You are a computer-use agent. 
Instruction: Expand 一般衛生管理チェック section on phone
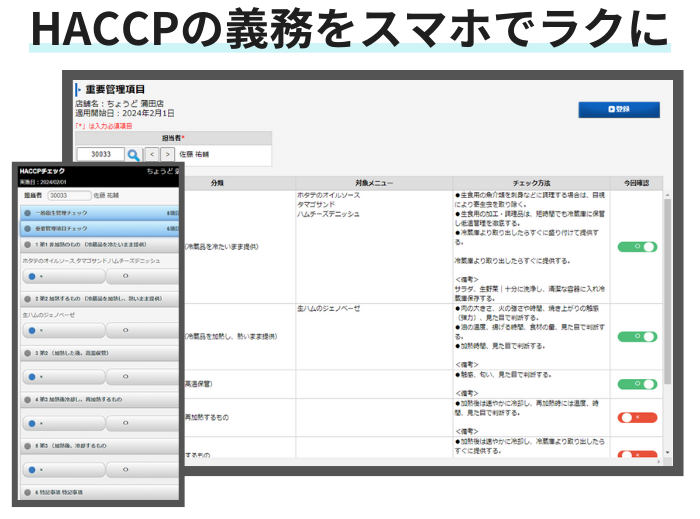point(100,213)
